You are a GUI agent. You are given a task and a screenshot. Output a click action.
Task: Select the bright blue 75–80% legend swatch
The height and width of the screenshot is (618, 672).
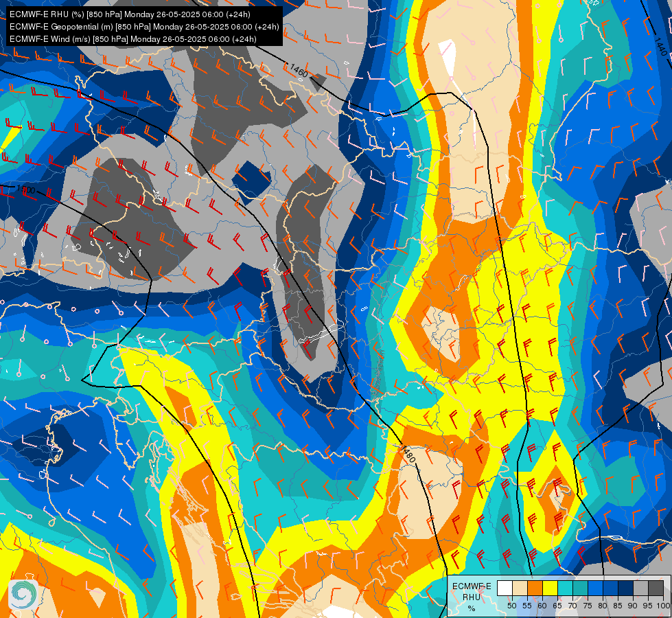[x=595, y=588]
